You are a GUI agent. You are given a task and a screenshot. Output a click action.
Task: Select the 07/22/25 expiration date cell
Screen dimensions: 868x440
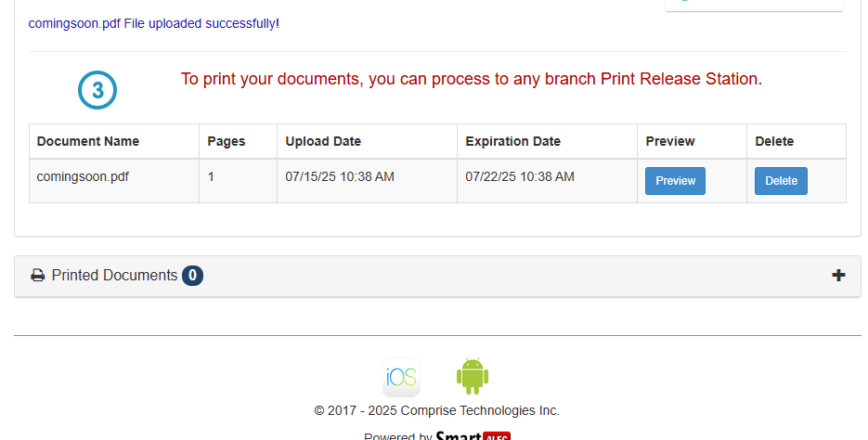tap(520, 176)
